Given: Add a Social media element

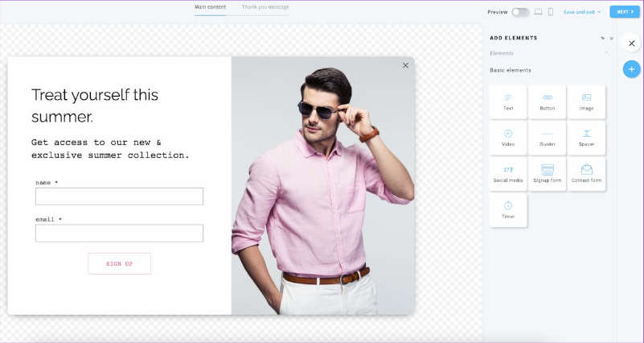Looking at the screenshot, I should click(508, 175).
